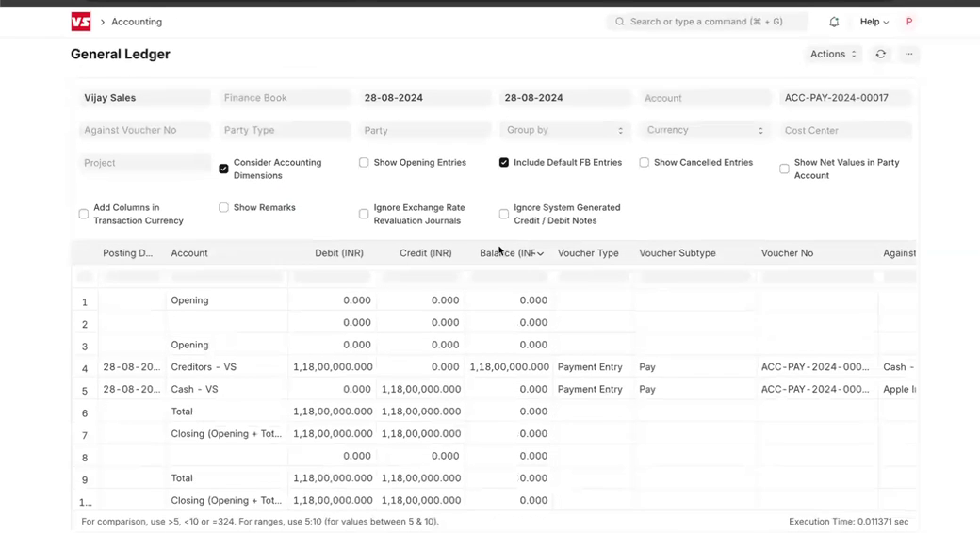The width and height of the screenshot is (980, 533).
Task: Click the Account filter field
Action: pos(705,98)
